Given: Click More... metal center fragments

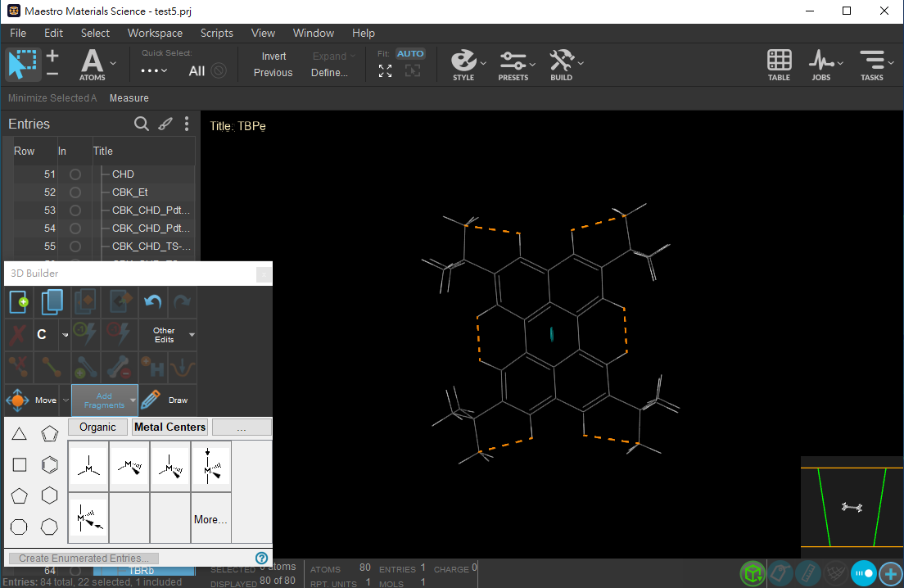Looking at the screenshot, I should point(210,519).
